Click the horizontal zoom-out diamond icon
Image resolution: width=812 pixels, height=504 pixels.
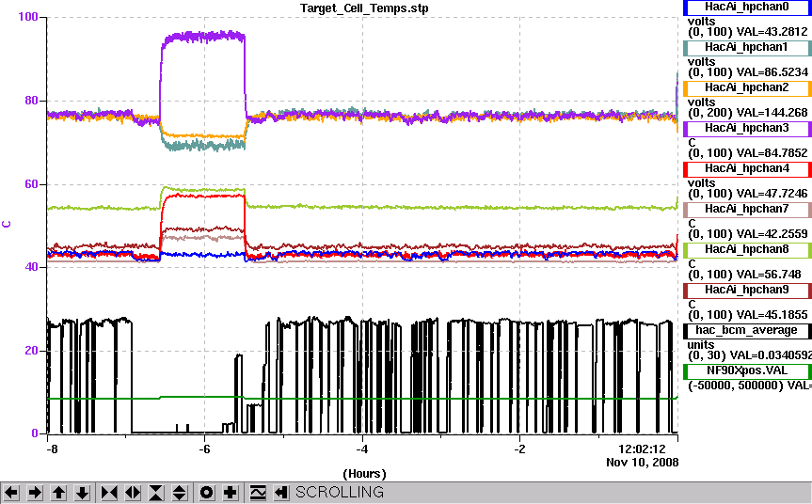(133, 492)
